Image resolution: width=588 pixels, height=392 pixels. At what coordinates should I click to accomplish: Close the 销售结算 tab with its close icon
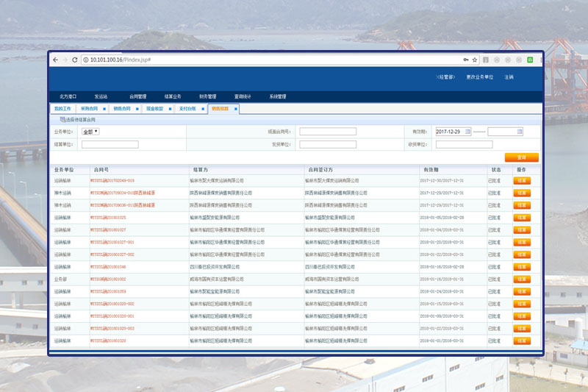tap(237, 109)
